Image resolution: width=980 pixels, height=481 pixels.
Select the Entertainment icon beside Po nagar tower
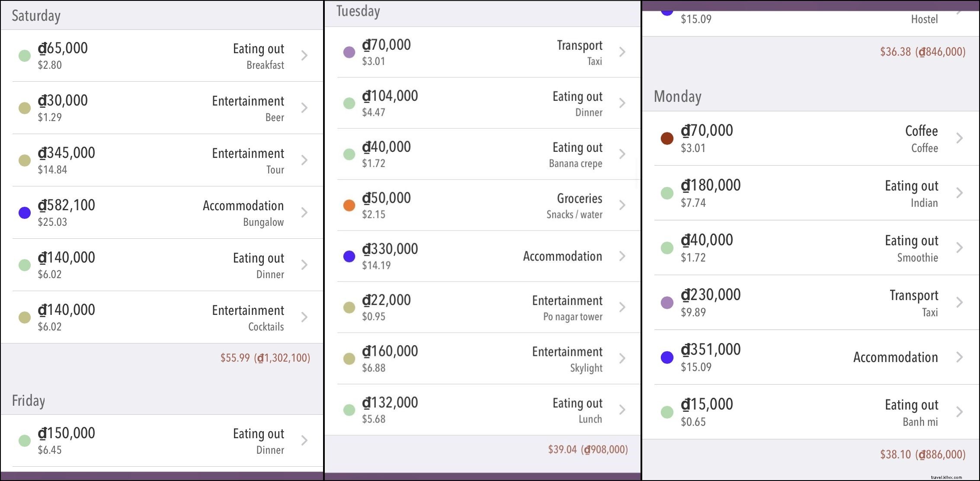coord(349,308)
